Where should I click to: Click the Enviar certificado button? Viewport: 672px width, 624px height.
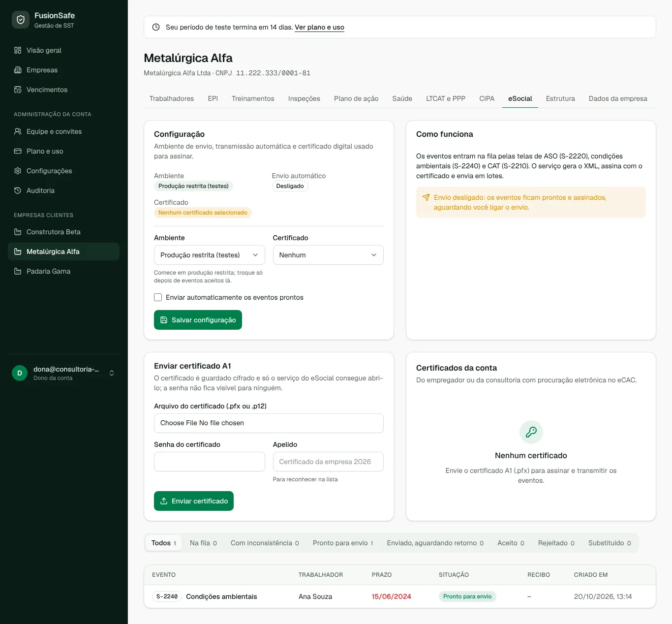[x=194, y=501]
